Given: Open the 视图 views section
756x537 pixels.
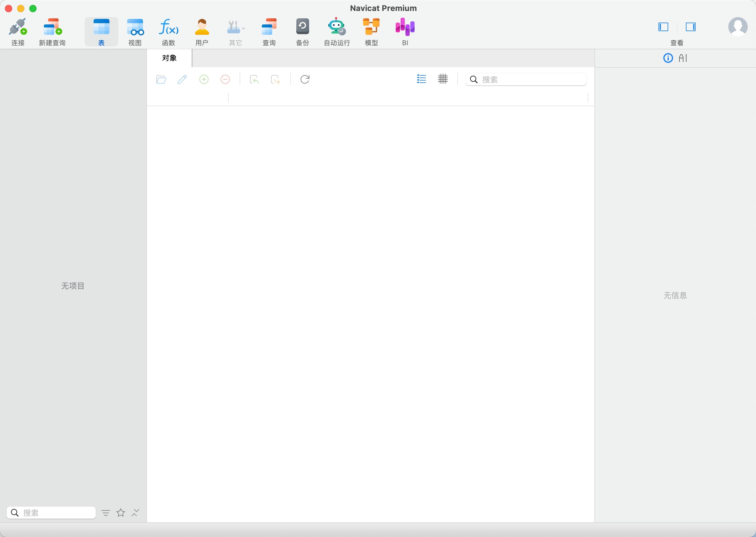Looking at the screenshot, I should pyautogui.click(x=135, y=32).
